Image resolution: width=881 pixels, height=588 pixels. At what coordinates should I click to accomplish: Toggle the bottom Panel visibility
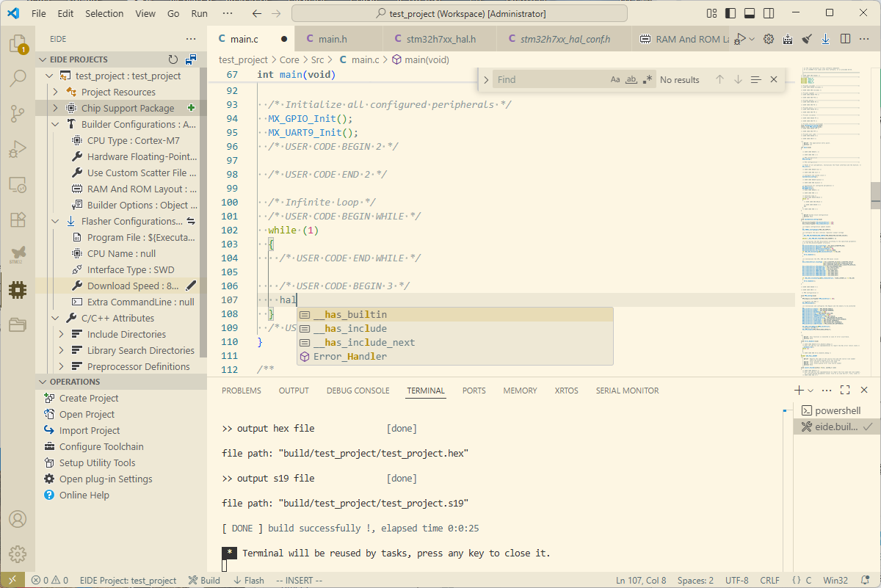[x=750, y=13]
